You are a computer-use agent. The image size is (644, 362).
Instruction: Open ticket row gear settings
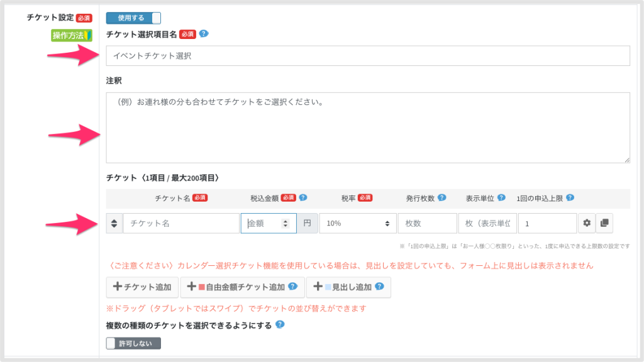[x=587, y=223]
